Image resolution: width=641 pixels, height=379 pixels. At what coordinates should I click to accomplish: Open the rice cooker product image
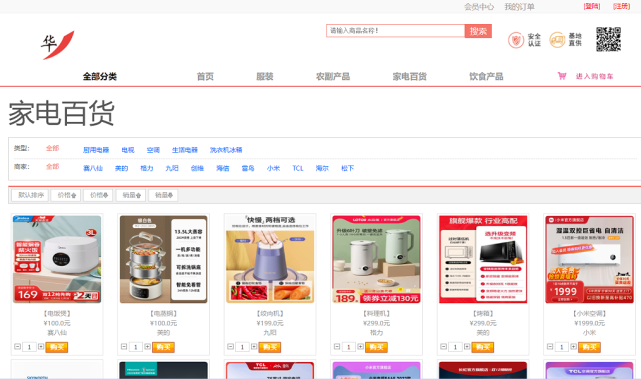(57, 259)
